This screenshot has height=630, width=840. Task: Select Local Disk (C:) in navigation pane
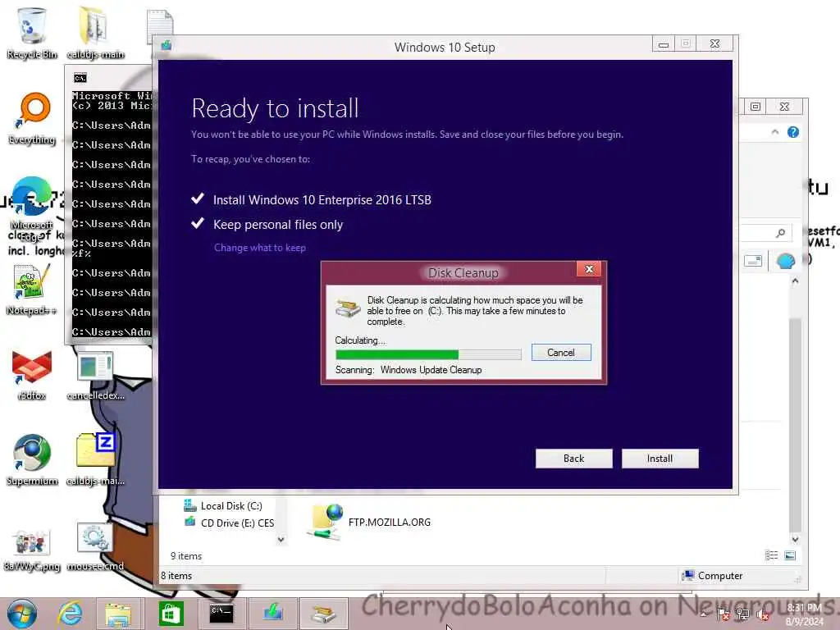pos(223,505)
